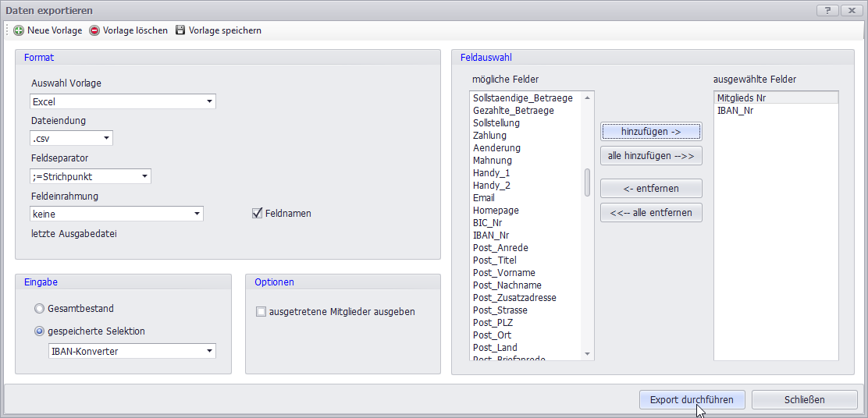Enable ausgetretene Mitglieder ausgeben checkbox

coord(261,312)
